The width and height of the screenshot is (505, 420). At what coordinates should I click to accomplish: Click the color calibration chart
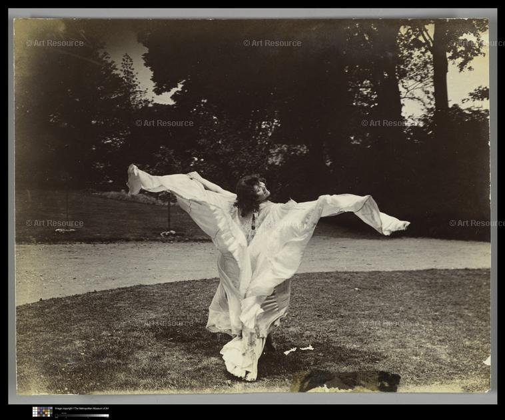point(43,411)
